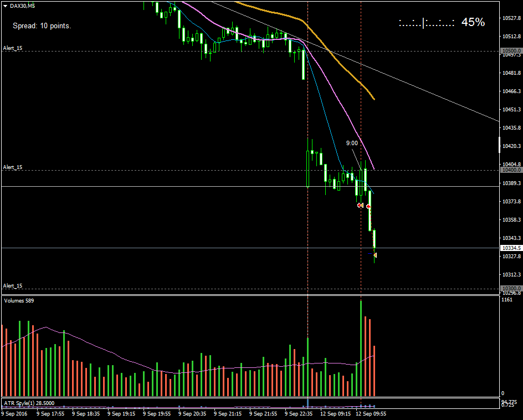
Task: Select the 9:00 text label on the chart
Action: point(352,143)
